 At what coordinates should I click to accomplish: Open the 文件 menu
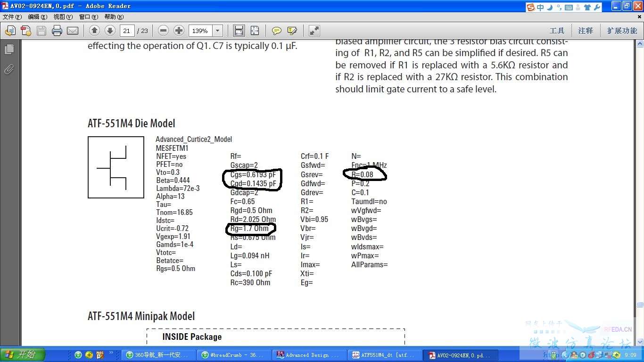[12, 16]
